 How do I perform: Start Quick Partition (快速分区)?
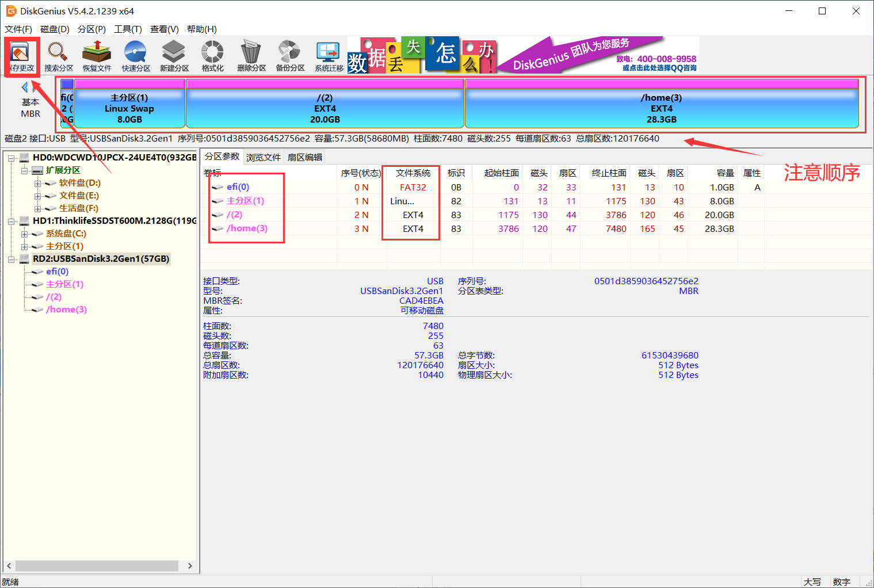coord(136,56)
